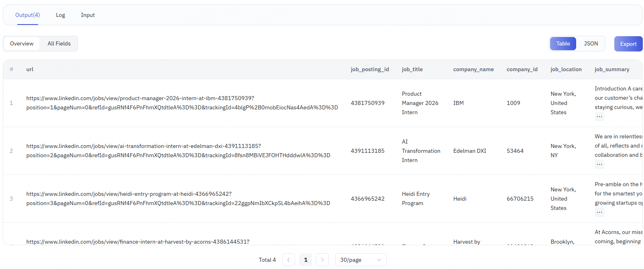Open the Output(4) tab
This screenshot has height=269, width=644.
[x=27, y=15]
